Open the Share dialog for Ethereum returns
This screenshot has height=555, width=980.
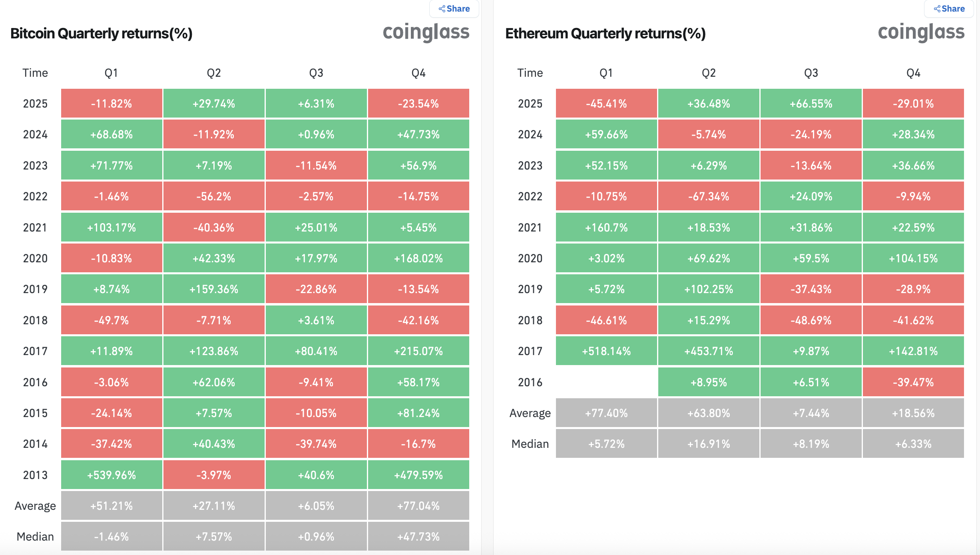point(948,8)
